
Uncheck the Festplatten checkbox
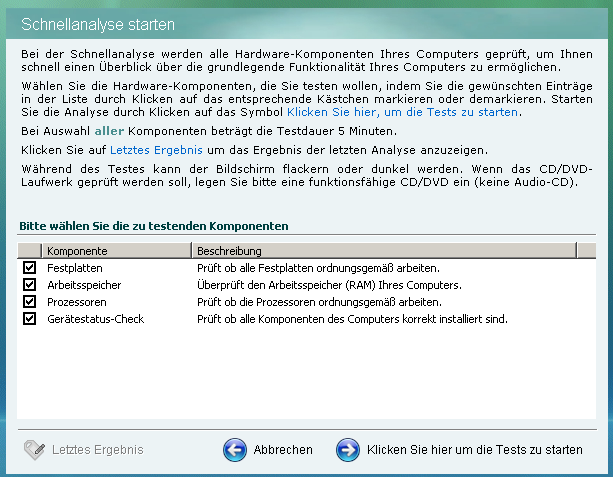pyautogui.click(x=29, y=268)
